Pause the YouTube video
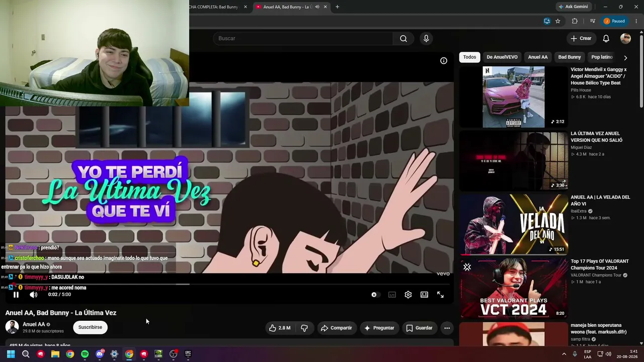Viewport: 644px width, 362px height. (x=16, y=295)
